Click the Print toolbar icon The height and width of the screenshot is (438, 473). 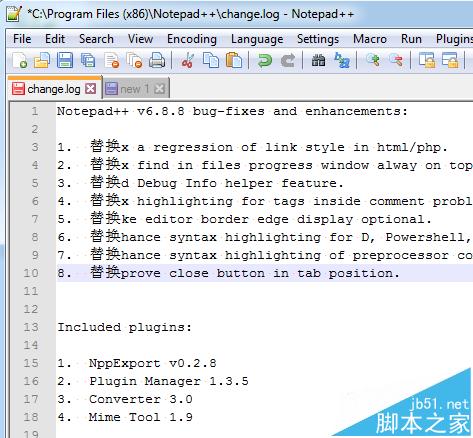tap(157, 61)
